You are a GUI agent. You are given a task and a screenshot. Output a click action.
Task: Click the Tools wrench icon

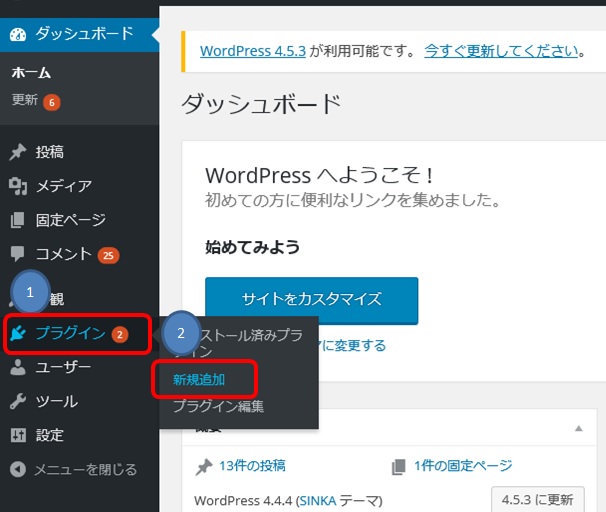18,401
